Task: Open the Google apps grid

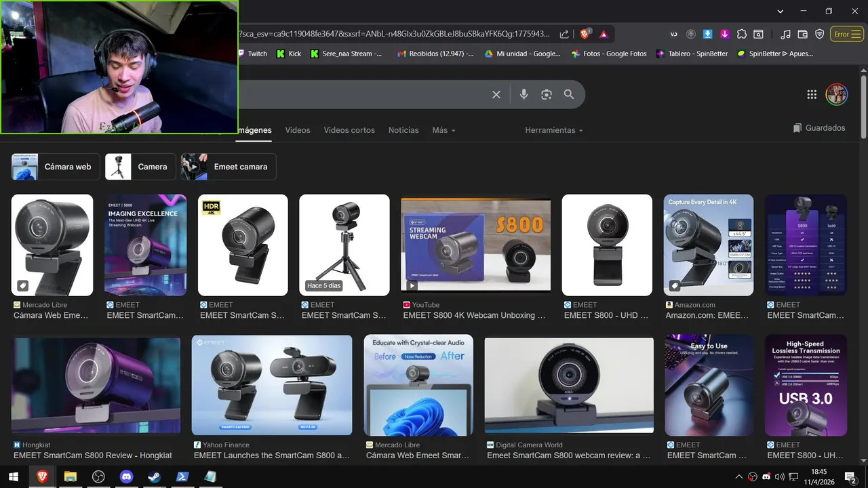Action: click(812, 95)
